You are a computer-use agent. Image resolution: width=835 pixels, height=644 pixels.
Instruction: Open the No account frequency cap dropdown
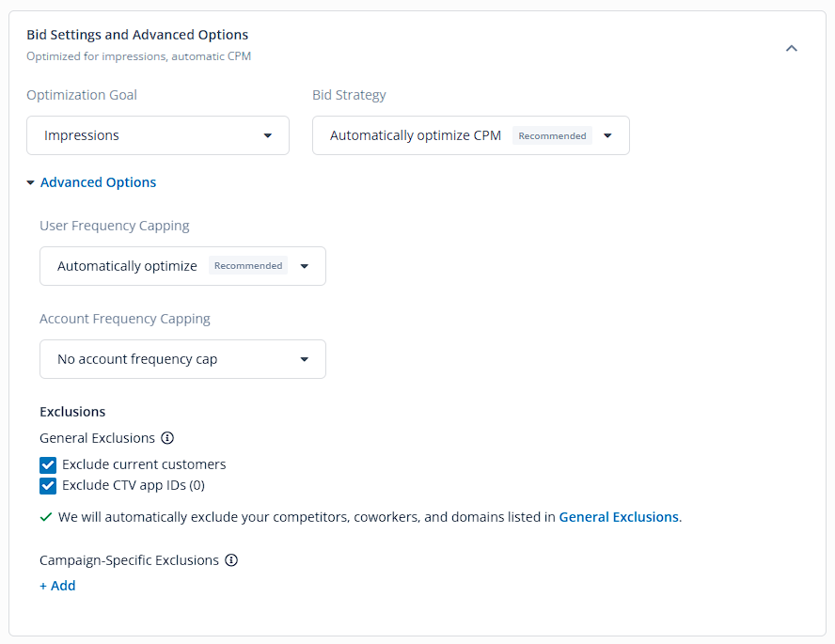coord(182,359)
